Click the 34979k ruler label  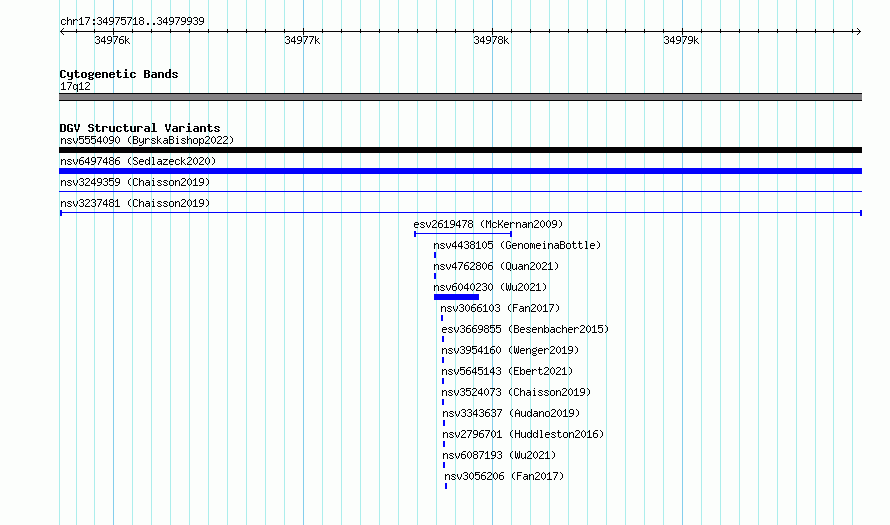(681, 40)
